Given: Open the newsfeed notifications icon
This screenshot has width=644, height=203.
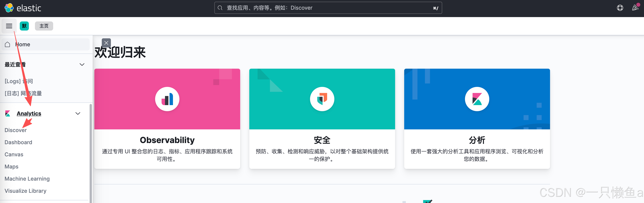Looking at the screenshot, I should 635,8.
